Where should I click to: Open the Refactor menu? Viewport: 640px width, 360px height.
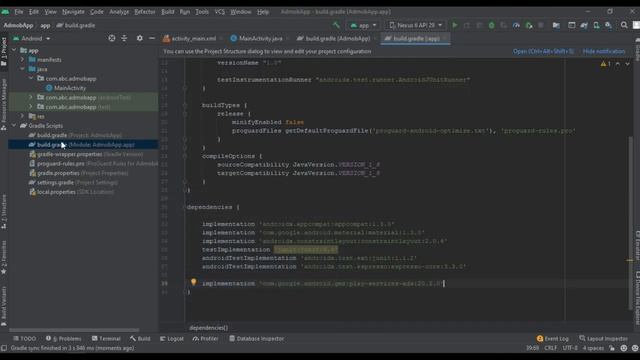tap(144, 12)
